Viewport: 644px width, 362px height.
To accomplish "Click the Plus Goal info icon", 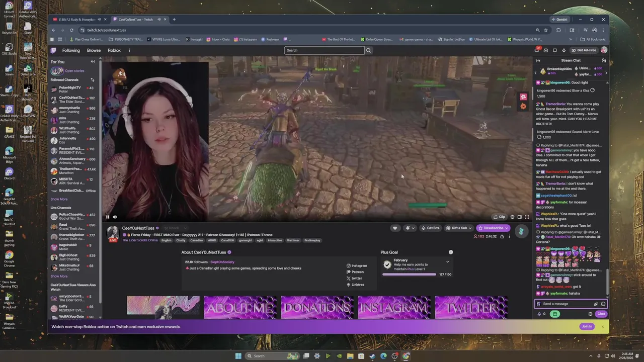I will click(x=451, y=252).
